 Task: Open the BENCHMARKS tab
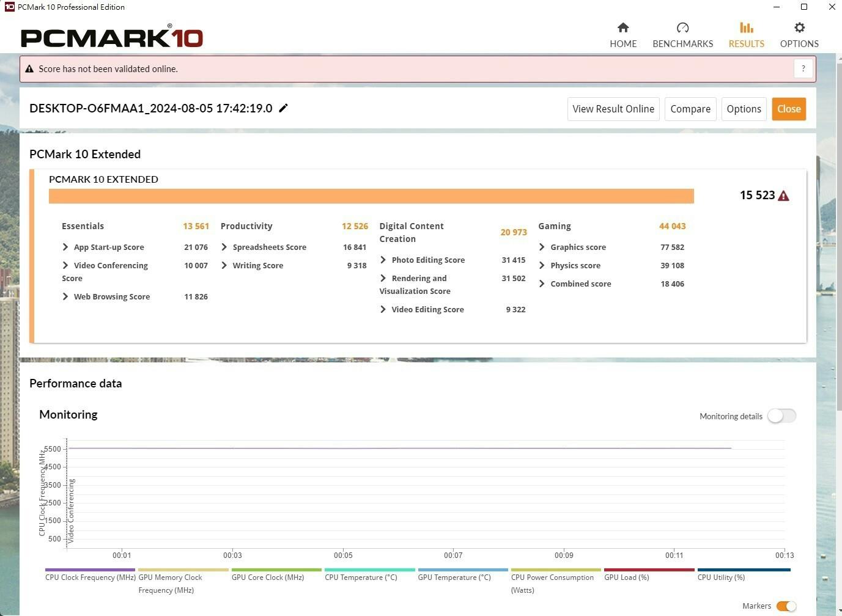point(683,35)
